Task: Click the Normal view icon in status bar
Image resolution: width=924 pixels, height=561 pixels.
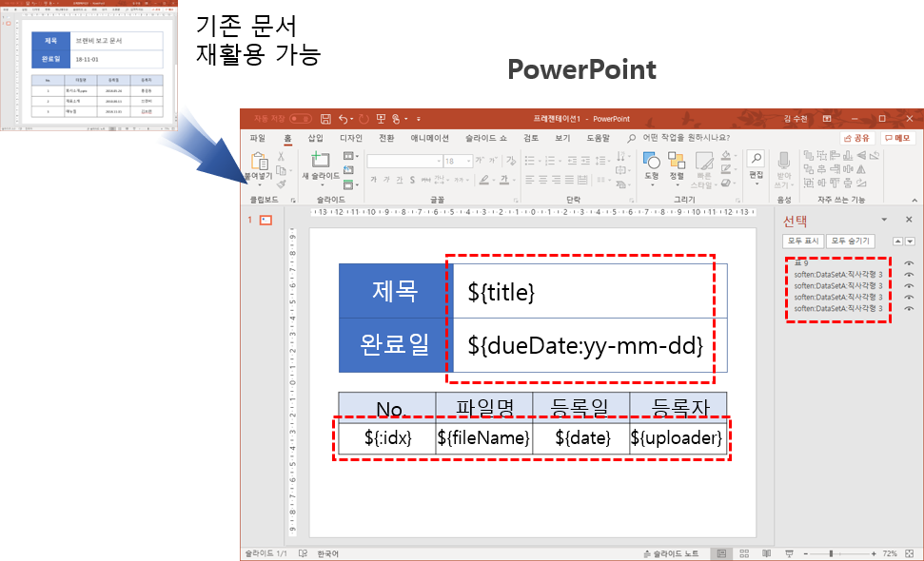Action: (x=721, y=553)
